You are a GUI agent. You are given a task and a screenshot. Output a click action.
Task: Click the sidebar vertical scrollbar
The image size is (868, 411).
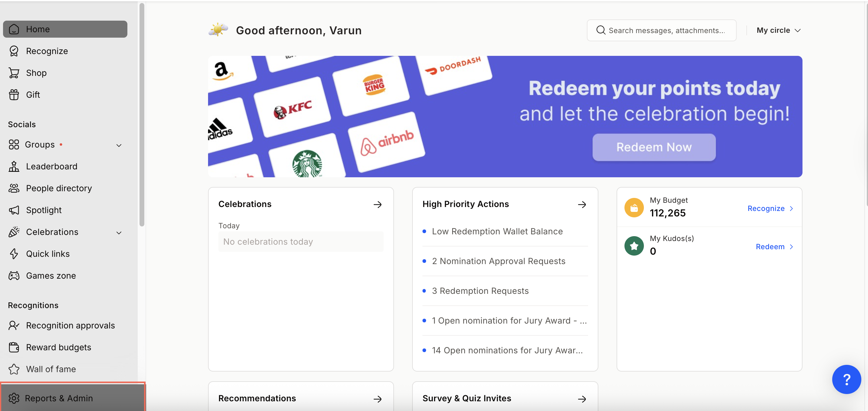coord(142,115)
